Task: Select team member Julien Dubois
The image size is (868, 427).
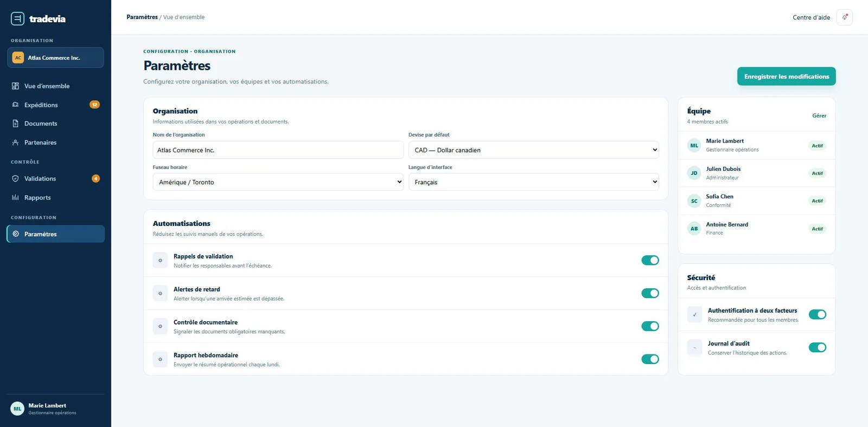Action: pyautogui.click(x=757, y=173)
